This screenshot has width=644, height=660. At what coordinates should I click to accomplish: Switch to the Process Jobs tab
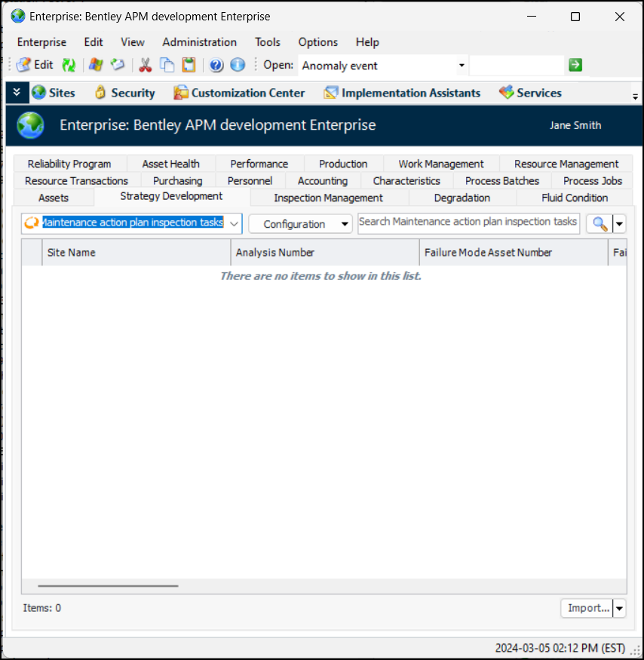593,180
